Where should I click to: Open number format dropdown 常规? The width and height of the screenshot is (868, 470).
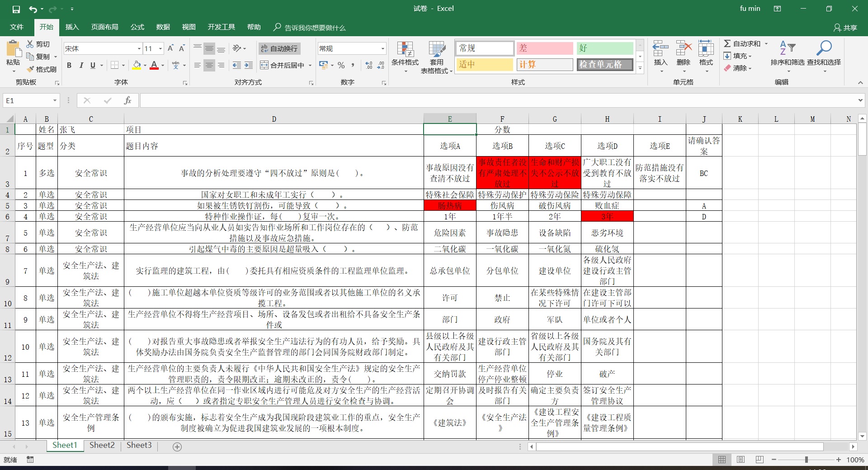[x=382, y=48]
